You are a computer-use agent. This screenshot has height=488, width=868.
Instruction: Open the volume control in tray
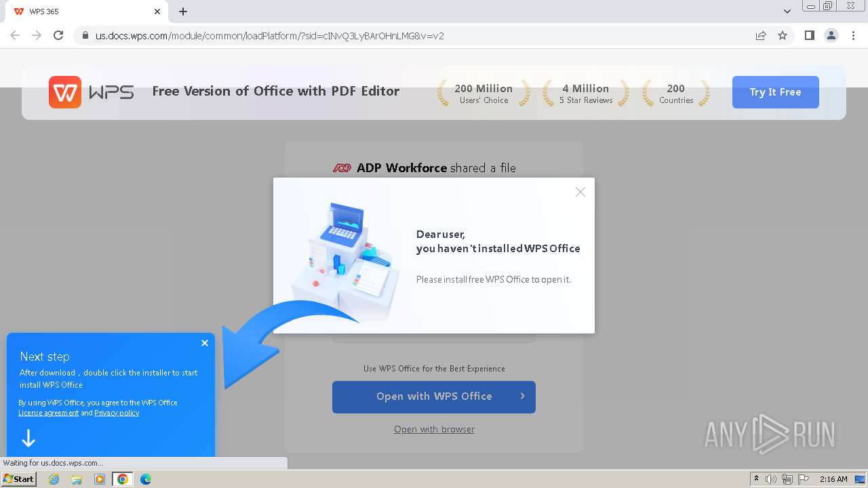point(771,479)
